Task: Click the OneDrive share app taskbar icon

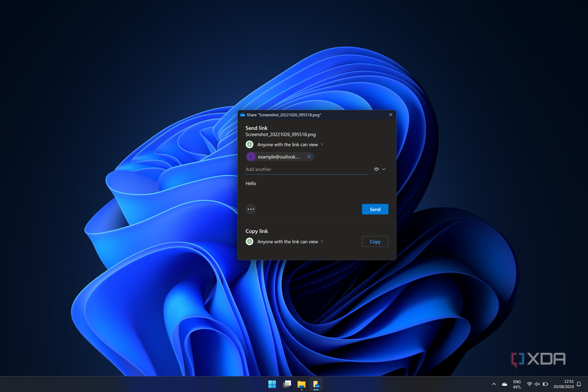Action: pyautogui.click(x=316, y=384)
